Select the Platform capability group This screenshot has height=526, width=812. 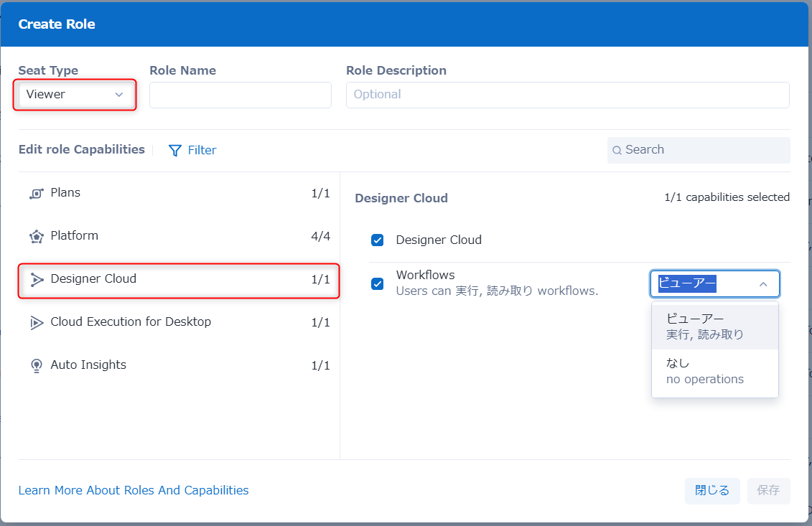point(179,236)
